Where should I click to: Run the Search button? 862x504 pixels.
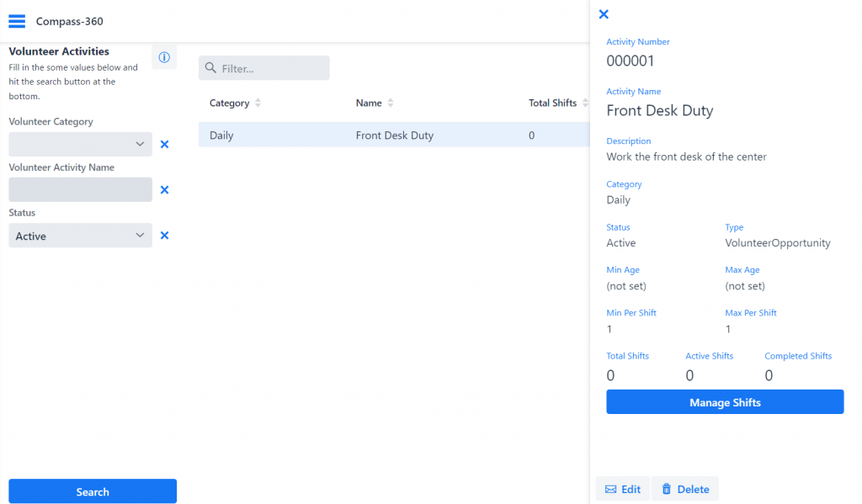(x=93, y=491)
